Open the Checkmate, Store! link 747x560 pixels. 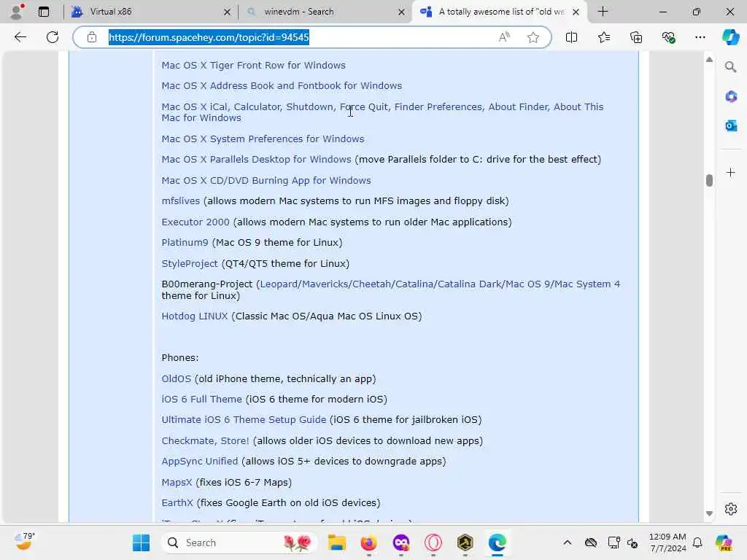pos(205,441)
